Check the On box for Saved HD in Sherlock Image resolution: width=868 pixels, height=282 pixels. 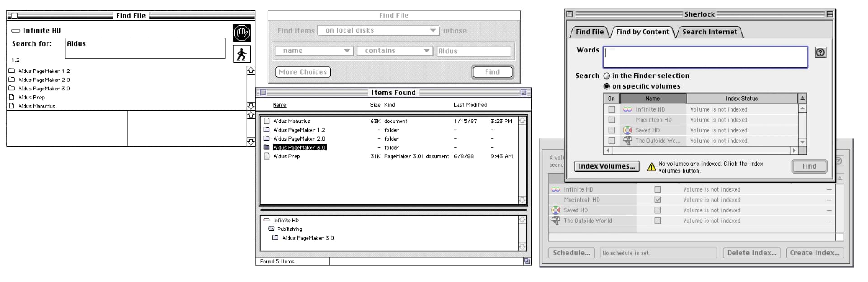(612, 130)
